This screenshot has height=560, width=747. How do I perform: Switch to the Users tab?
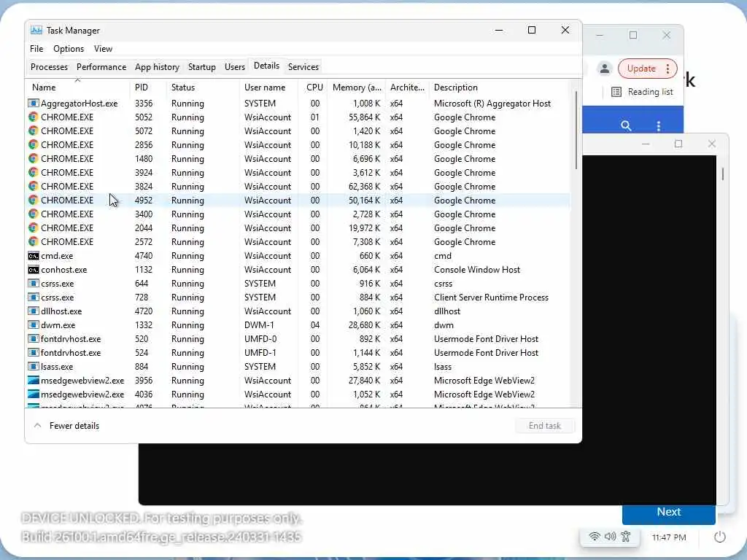235,66
